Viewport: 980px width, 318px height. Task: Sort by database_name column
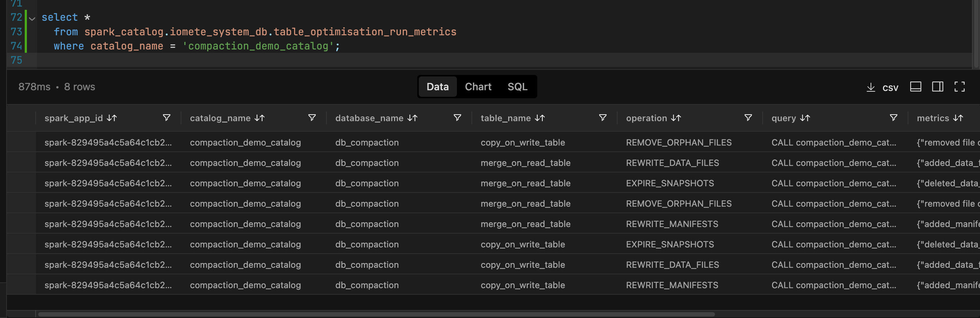coord(412,118)
